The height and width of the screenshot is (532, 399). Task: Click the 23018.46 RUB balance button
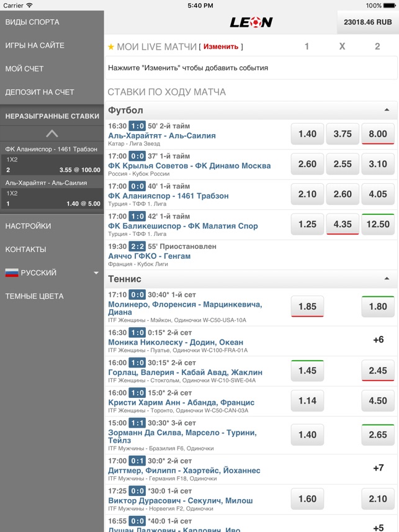(368, 22)
